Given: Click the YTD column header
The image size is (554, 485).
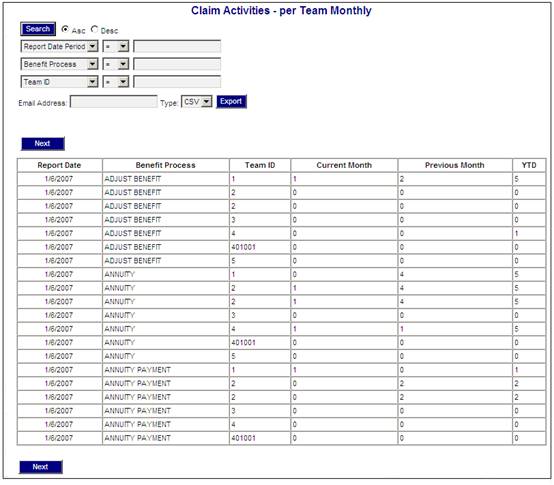Looking at the screenshot, I should coord(529,165).
